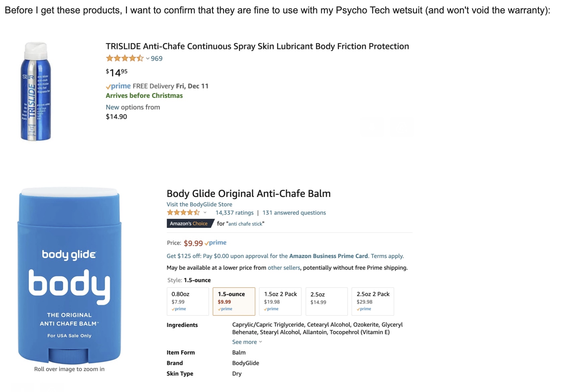
Task: Open the TRISLIDE Anti-Chafe Spray product title
Action: 257,46
